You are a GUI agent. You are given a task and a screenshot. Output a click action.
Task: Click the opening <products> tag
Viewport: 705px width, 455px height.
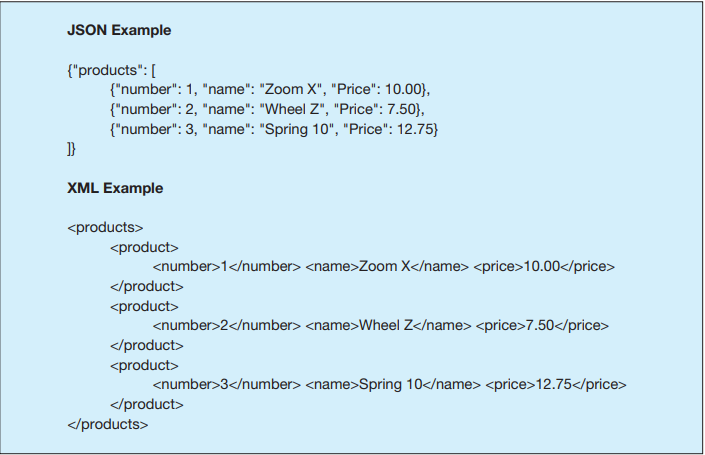[x=105, y=228]
